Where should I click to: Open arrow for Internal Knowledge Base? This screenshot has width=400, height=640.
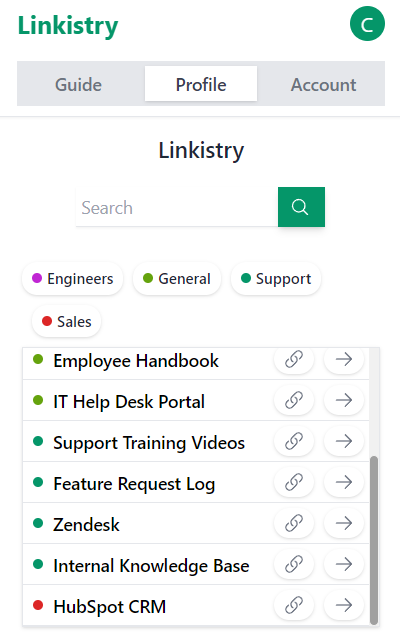(x=344, y=564)
